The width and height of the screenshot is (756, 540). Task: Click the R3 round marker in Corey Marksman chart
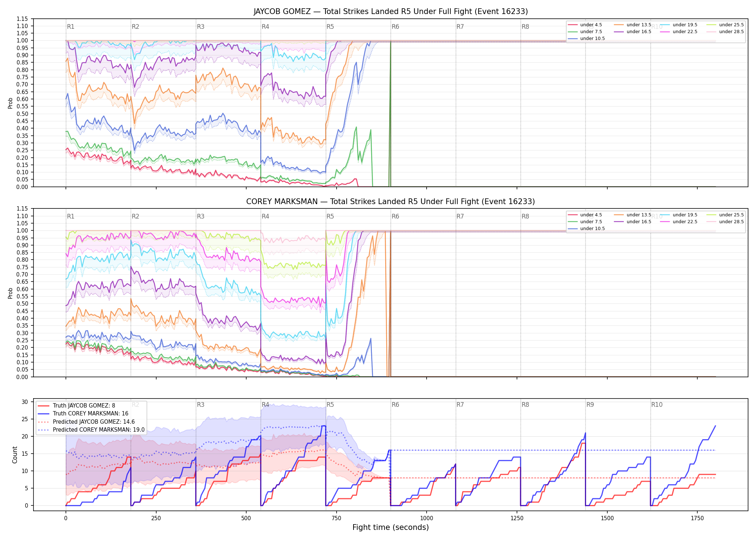click(x=201, y=216)
